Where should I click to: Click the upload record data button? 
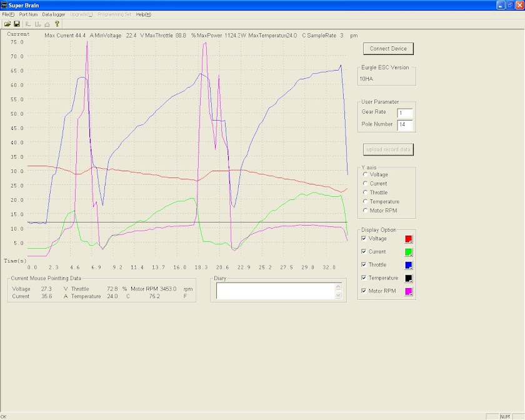point(388,149)
